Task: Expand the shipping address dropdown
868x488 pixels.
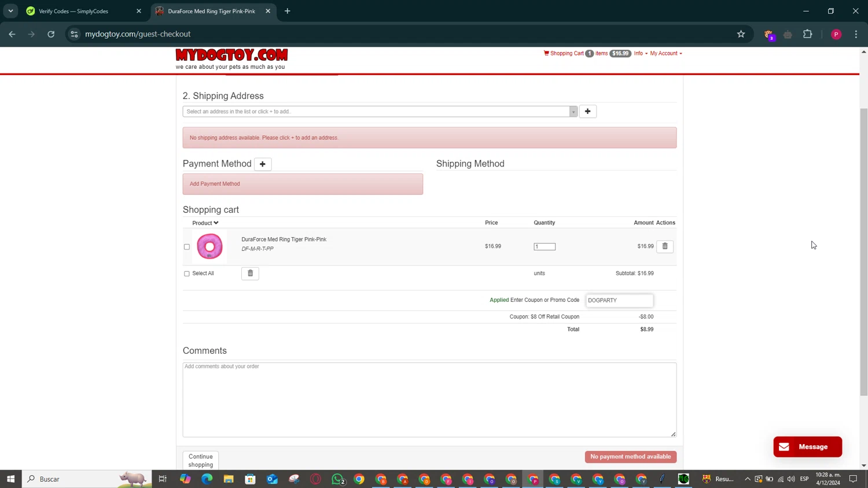Action: 573,112
